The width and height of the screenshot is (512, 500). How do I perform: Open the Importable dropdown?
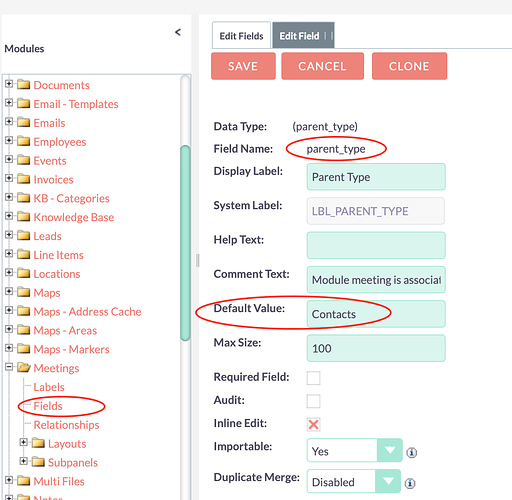355,450
